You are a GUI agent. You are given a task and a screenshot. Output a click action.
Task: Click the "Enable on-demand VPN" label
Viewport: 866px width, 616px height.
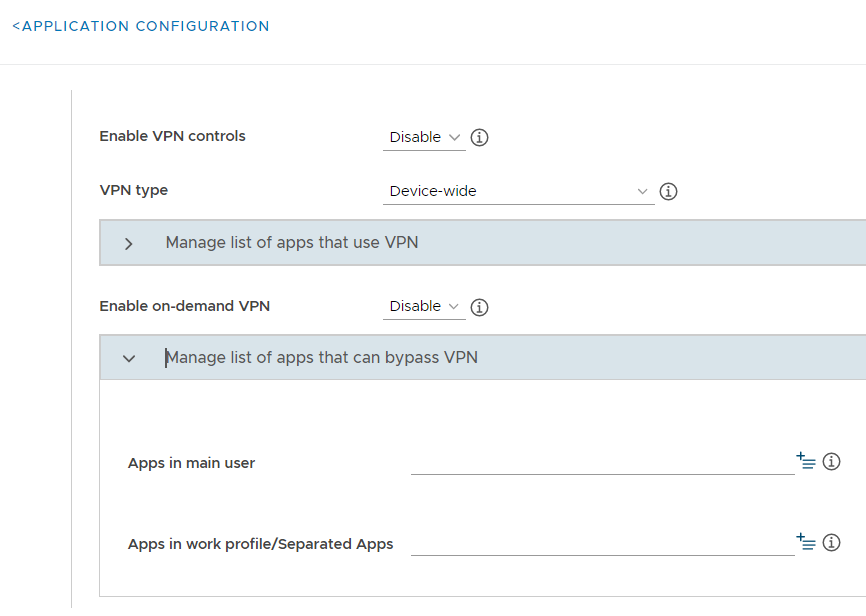coord(184,306)
